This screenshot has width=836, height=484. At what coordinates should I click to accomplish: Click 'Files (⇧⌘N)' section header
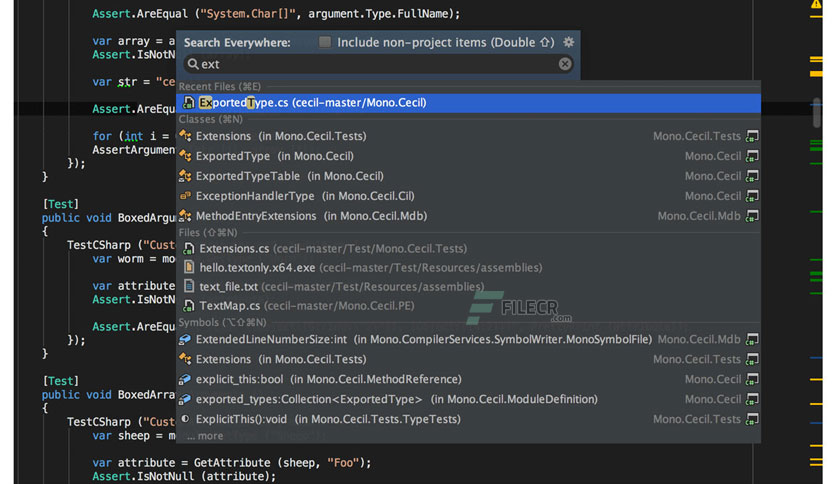(208, 232)
